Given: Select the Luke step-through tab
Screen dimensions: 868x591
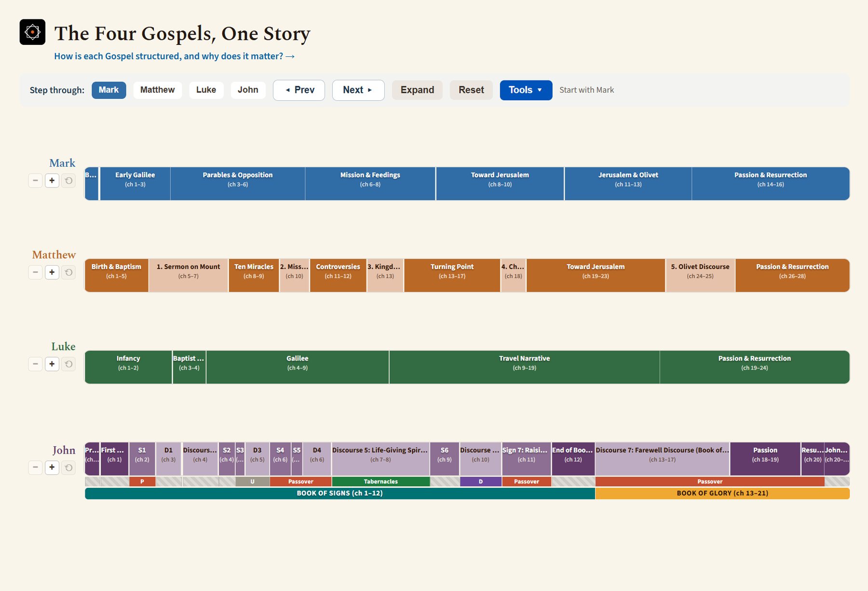Looking at the screenshot, I should coord(206,90).
